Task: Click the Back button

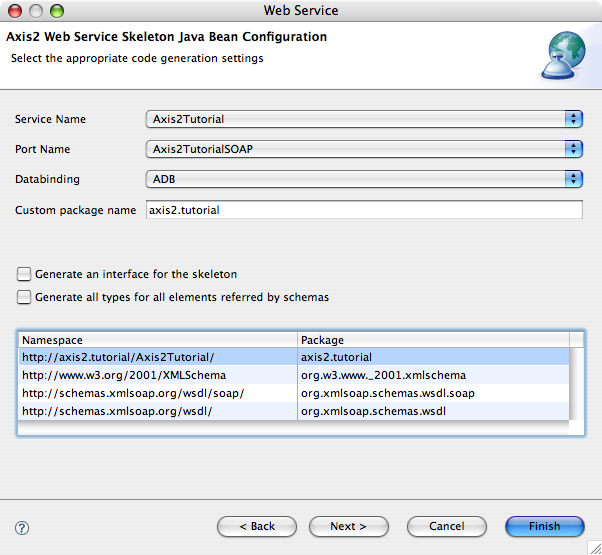Action: click(x=257, y=526)
